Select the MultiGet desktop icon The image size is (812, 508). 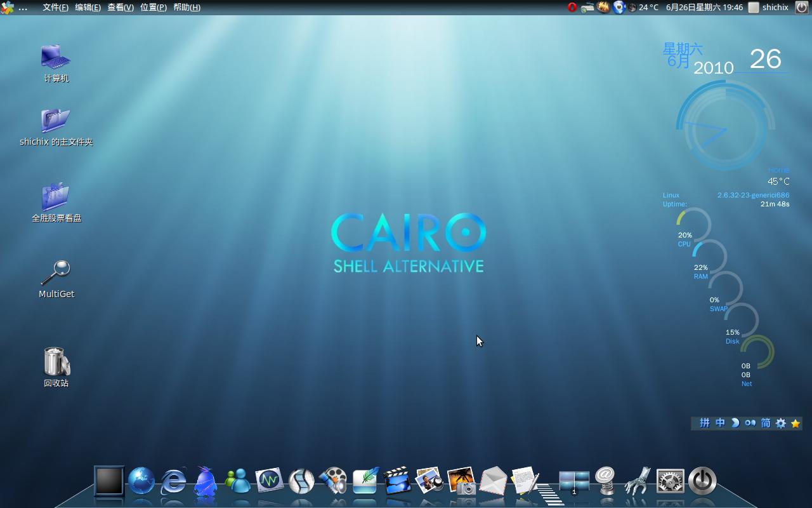tap(56, 279)
